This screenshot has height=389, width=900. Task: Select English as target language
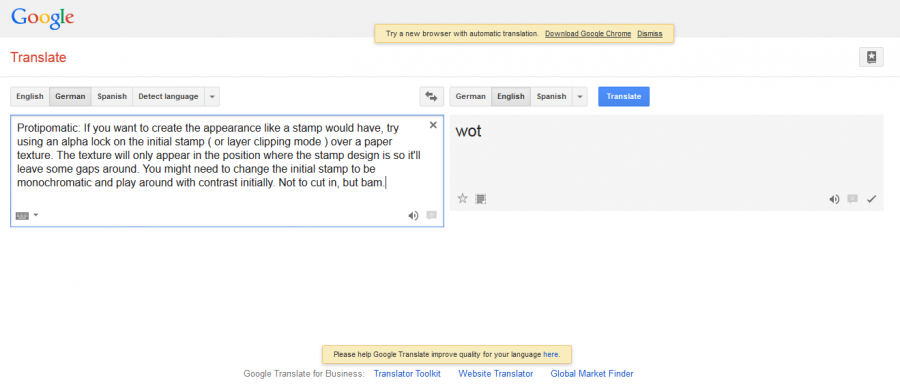pyautogui.click(x=511, y=96)
